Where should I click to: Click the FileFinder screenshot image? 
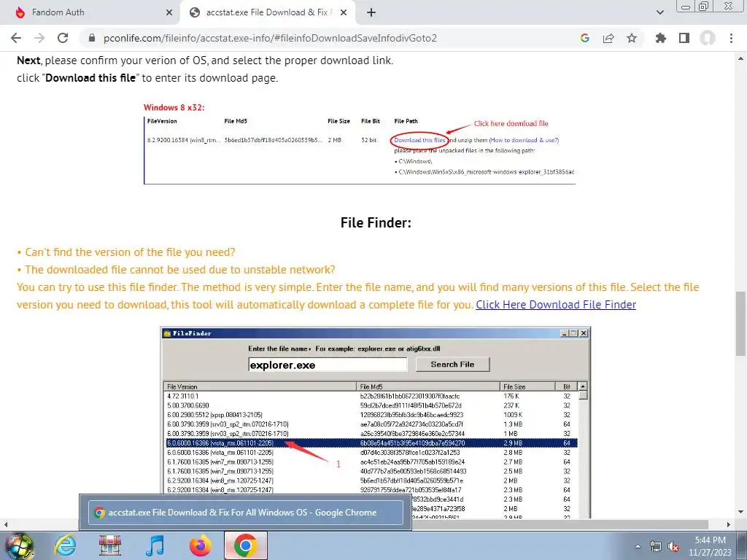point(376,422)
